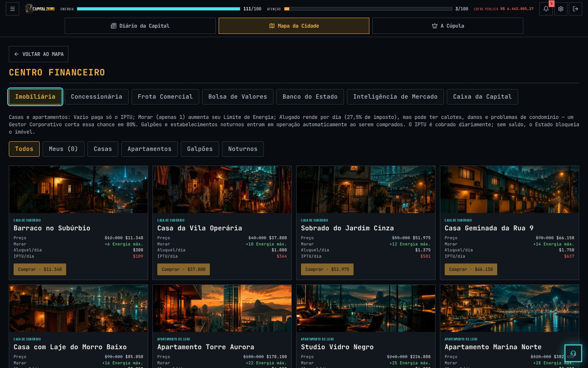Click the Cofre Público balance
Screen dimensions: 588x368
tap(504, 9)
